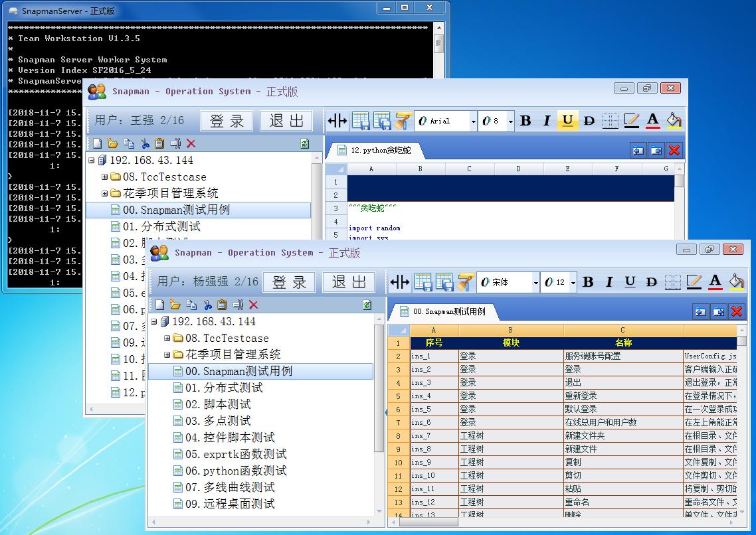
Task: Click the 登录 button next to 杨强强
Action: click(290, 282)
